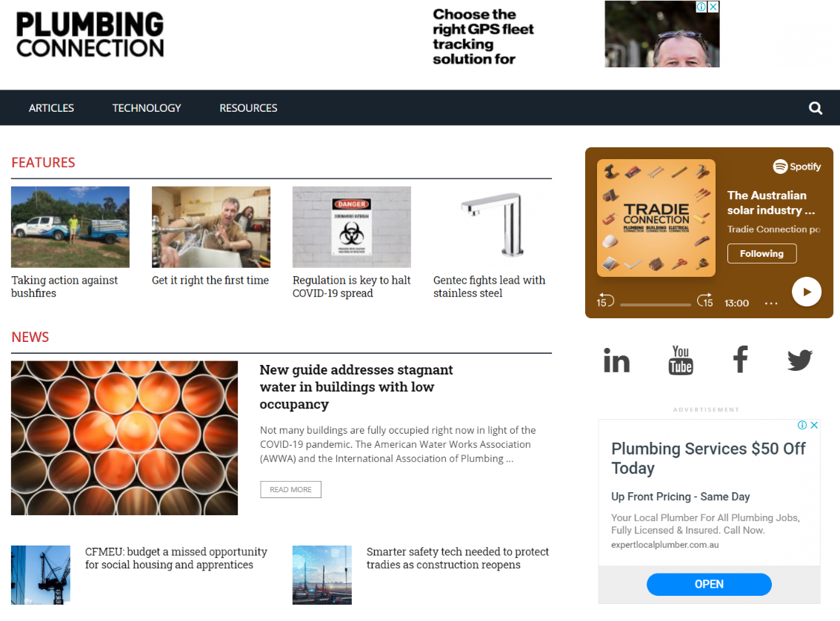Visit the LinkedIn social icon
The width and height of the screenshot is (840, 621).
click(616, 360)
